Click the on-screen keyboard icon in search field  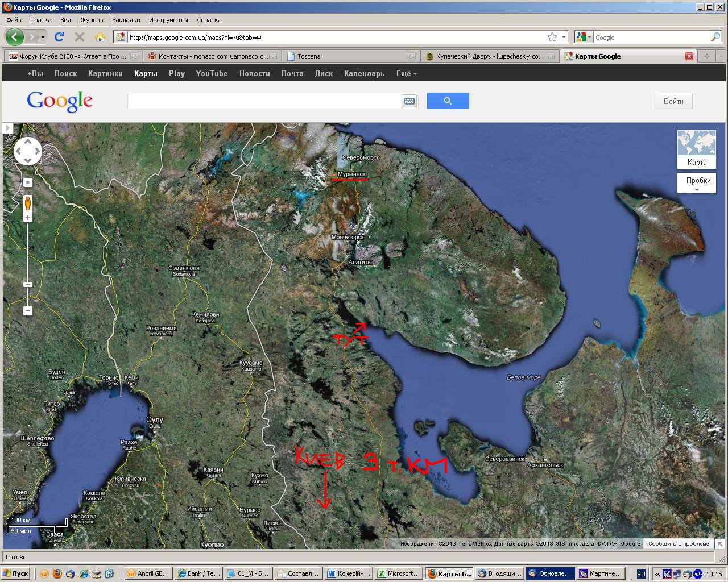pyautogui.click(x=409, y=101)
